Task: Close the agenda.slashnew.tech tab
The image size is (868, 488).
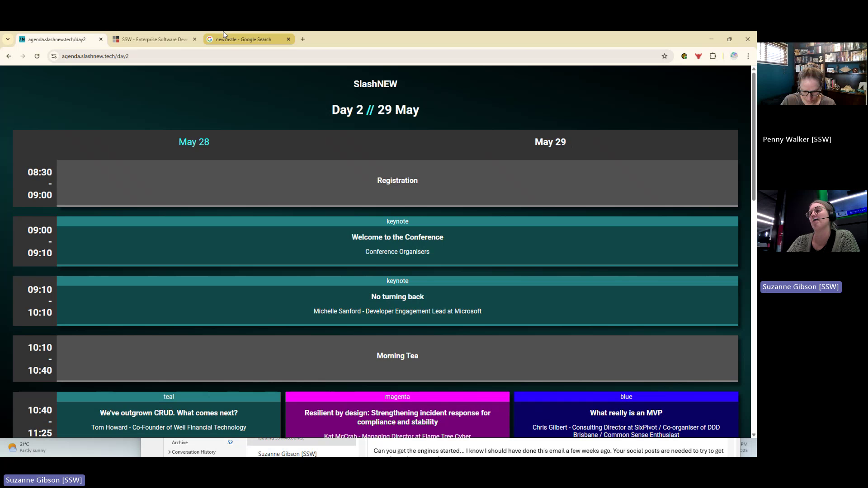Action: pyautogui.click(x=101, y=39)
